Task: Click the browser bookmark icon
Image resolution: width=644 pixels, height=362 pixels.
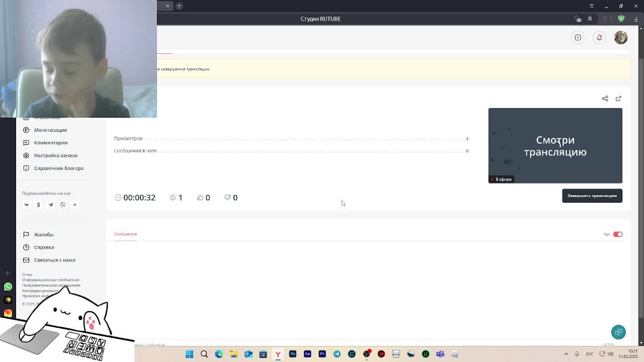Action: coord(590,19)
